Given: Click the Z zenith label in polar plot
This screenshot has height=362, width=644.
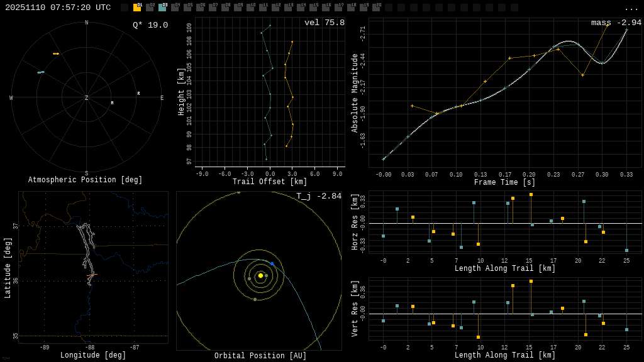Looking at the screenshot, I should point(86,97).
